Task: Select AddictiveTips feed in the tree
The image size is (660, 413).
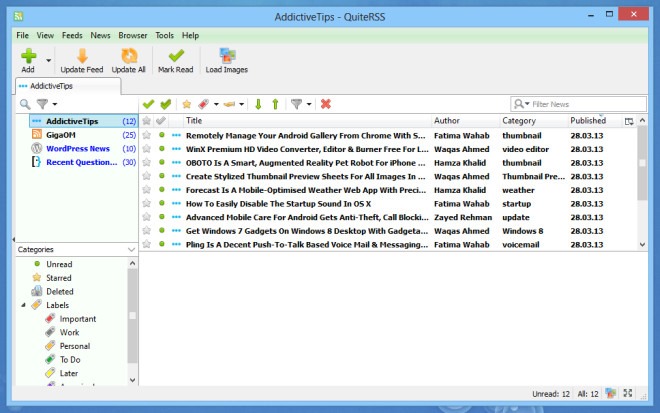Action: coord(83,121)
